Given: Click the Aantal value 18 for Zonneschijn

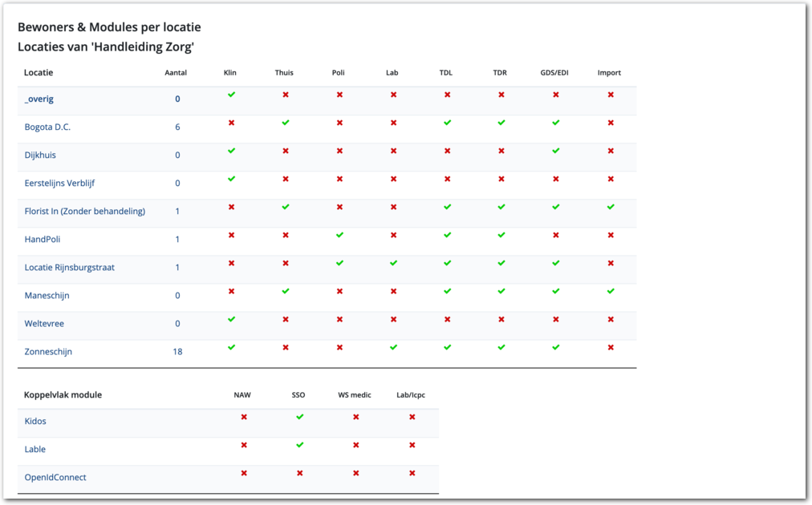Looking at the screenshot, I should point(177,352).
